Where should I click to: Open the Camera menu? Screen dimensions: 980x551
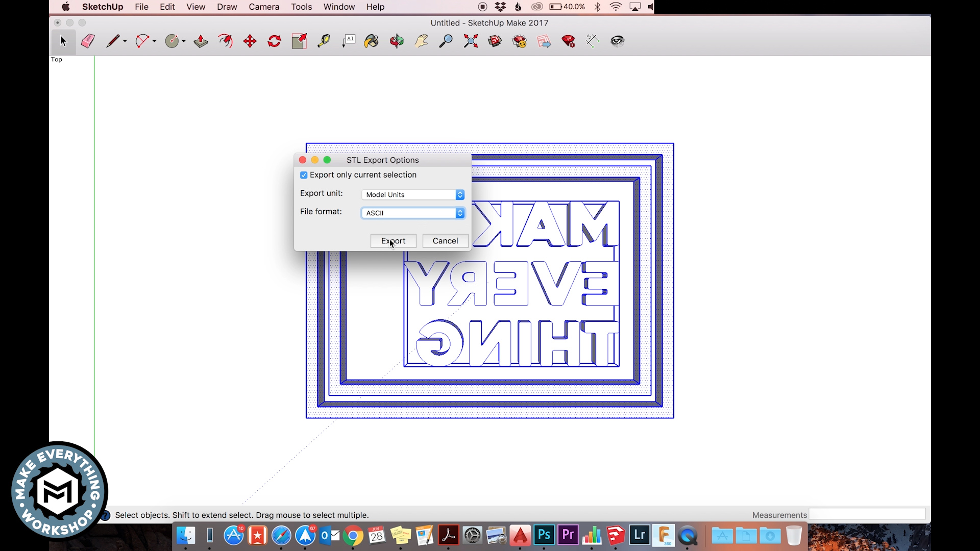(264, 7)
